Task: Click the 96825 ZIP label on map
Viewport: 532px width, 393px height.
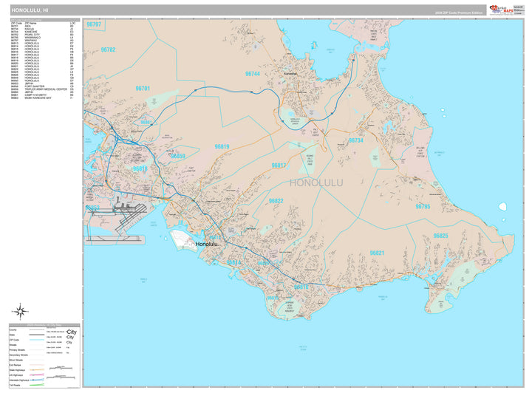Action: [440, 236]
